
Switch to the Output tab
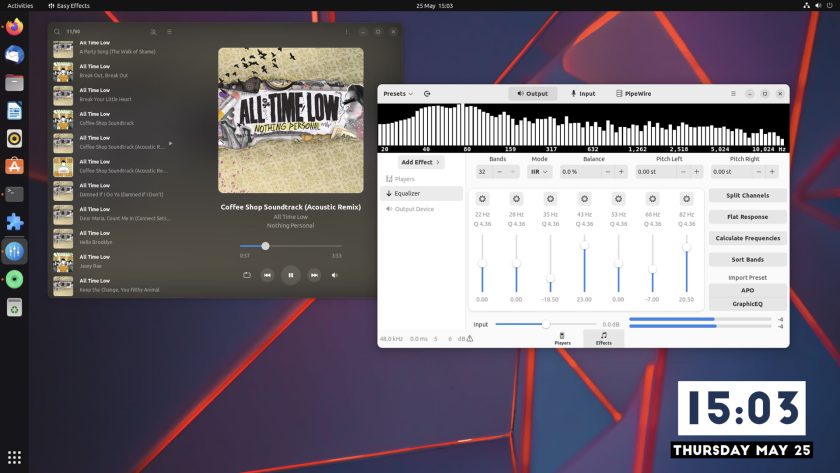click(532, 94)
